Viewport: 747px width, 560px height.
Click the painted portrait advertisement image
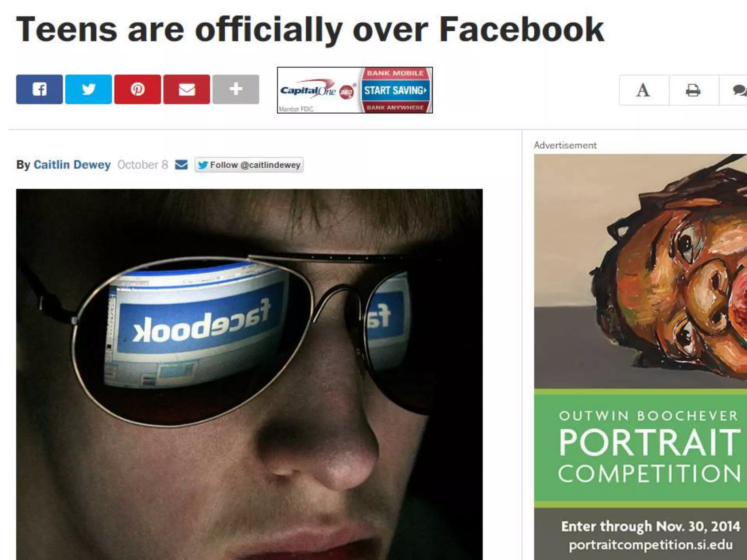click(640, 271)
